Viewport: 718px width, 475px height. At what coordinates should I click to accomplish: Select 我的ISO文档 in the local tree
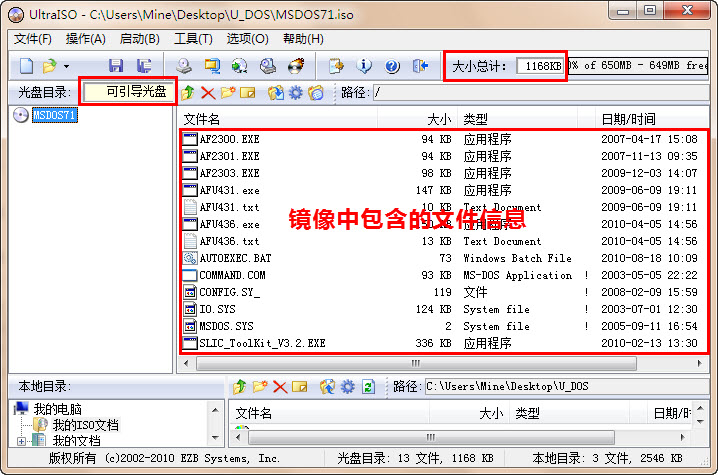(85, 425)
